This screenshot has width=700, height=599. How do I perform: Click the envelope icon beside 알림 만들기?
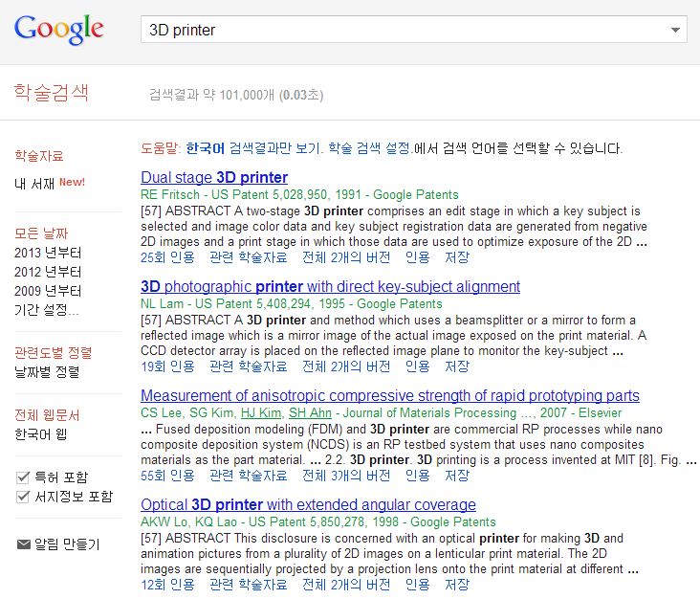tap(23, 544)
